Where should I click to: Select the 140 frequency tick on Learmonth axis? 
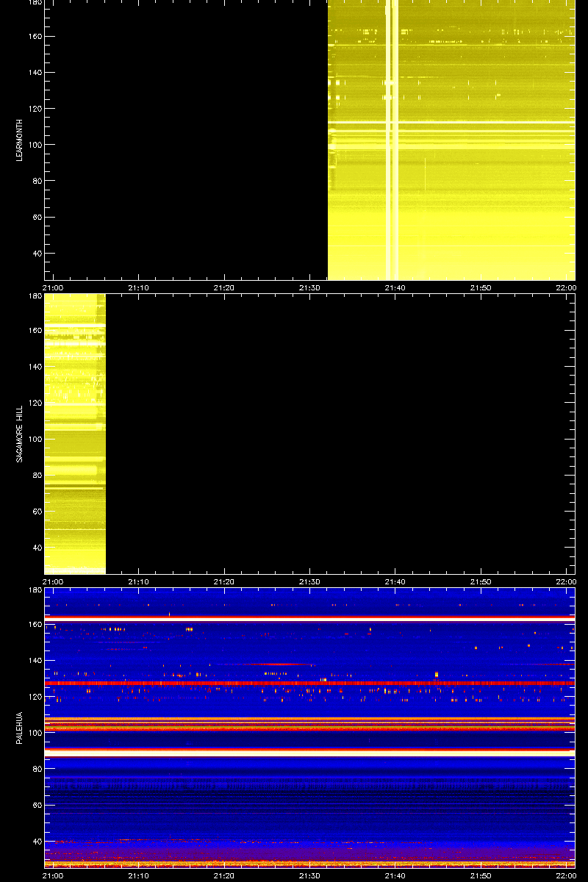[34, 73]
